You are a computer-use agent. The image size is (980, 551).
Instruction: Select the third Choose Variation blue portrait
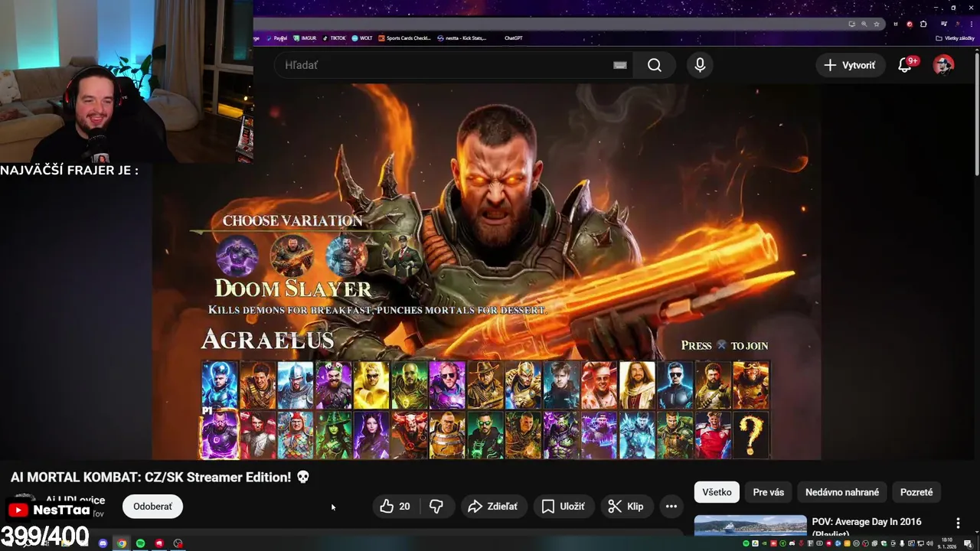347,256
